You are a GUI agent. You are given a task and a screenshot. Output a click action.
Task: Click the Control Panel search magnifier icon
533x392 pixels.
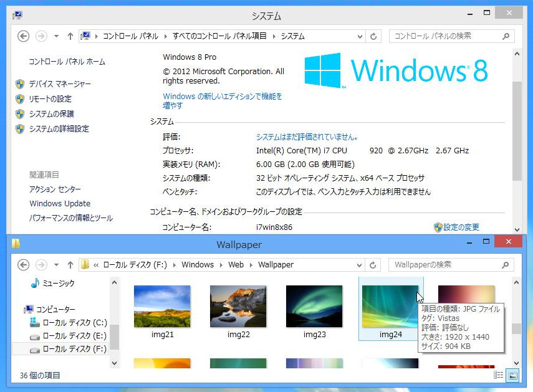[x=506, y=36]
